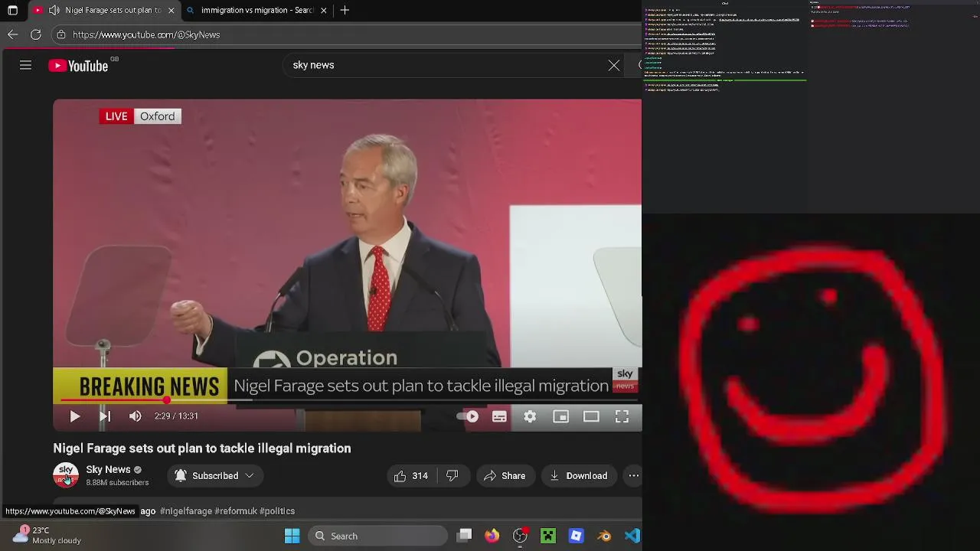Image resolution: width=980 pixels, height=551 pixels.
Task: Download the video
Action: point(579,476)
